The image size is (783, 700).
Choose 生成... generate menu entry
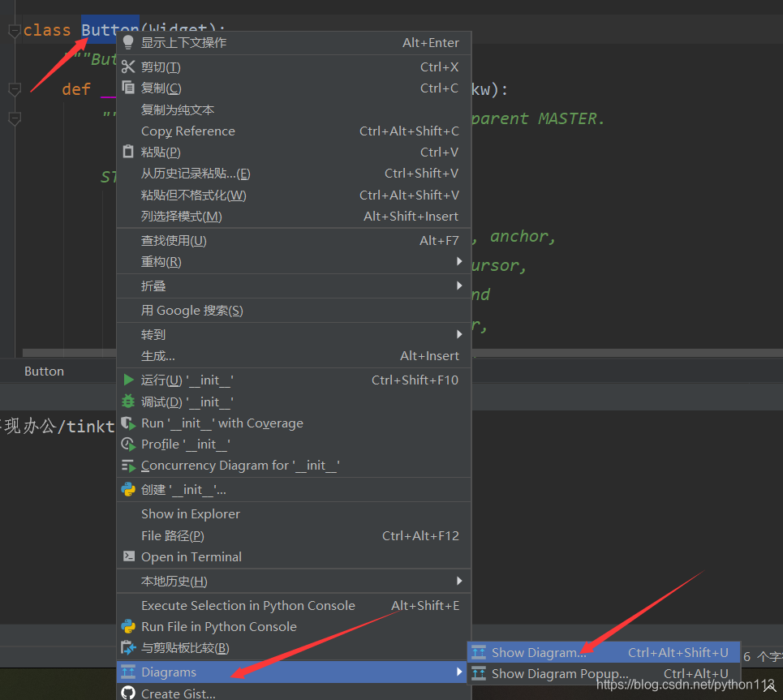point(294,355)
